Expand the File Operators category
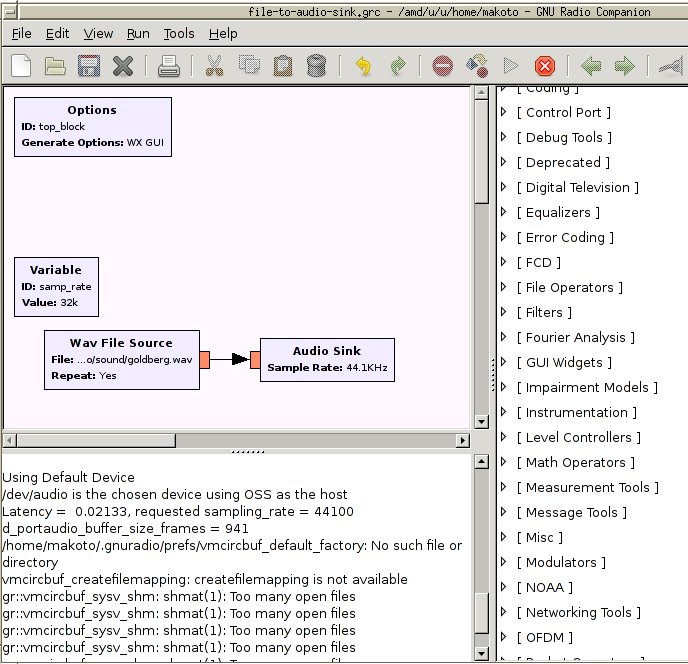 tap(504, 287)
